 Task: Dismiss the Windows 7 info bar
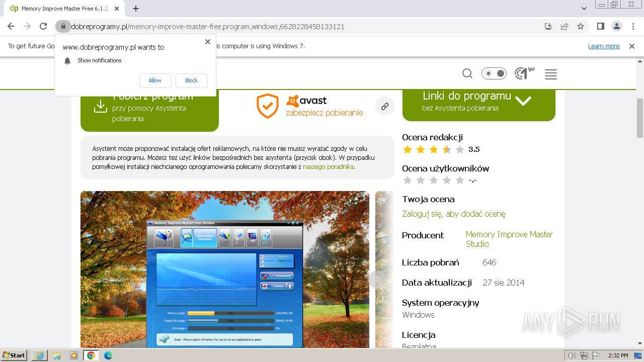632,46
